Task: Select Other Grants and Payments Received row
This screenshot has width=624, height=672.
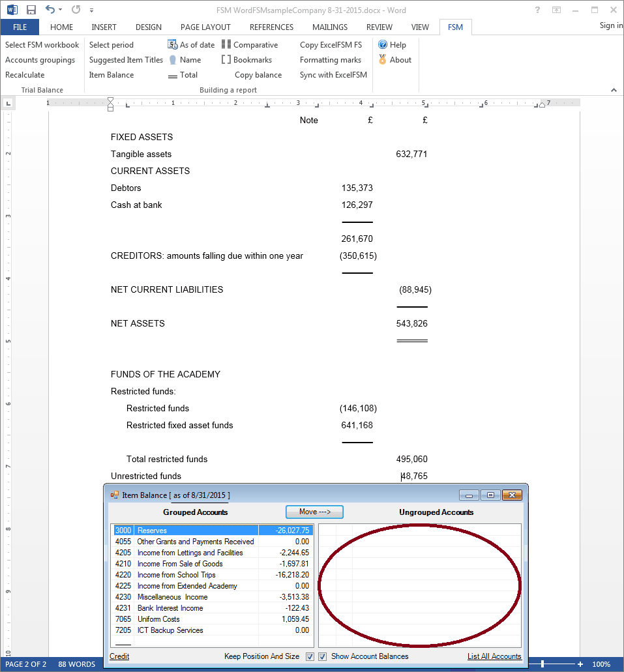Action: click(x=213, y=541)
